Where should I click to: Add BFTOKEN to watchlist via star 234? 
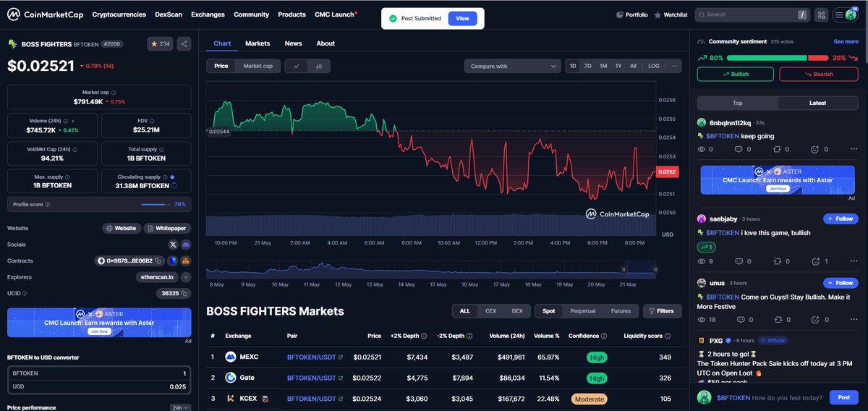pos(160,44)
